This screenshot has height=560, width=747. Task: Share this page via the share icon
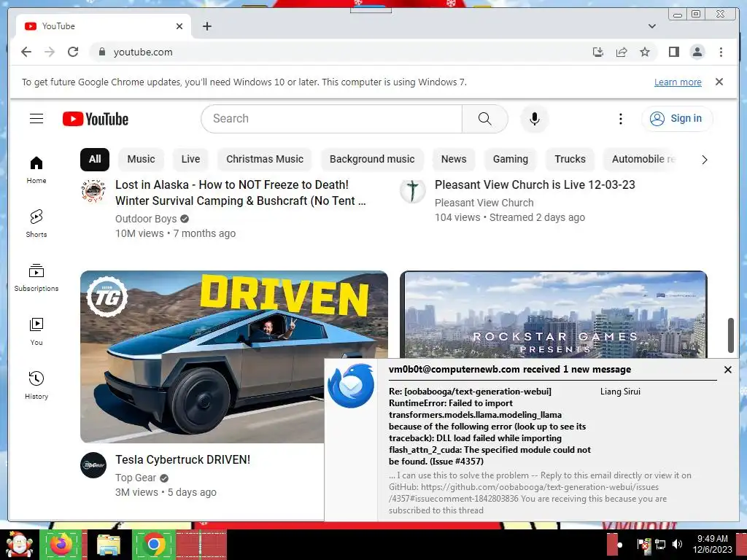622,52
